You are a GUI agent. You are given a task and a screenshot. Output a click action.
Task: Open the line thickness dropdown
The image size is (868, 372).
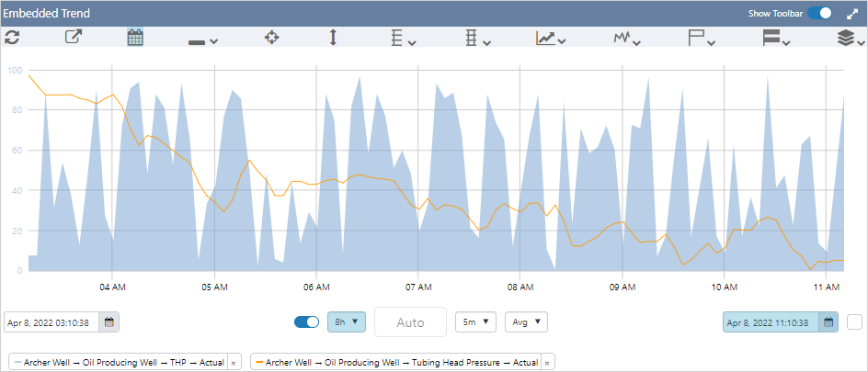[x=202, y=41]
